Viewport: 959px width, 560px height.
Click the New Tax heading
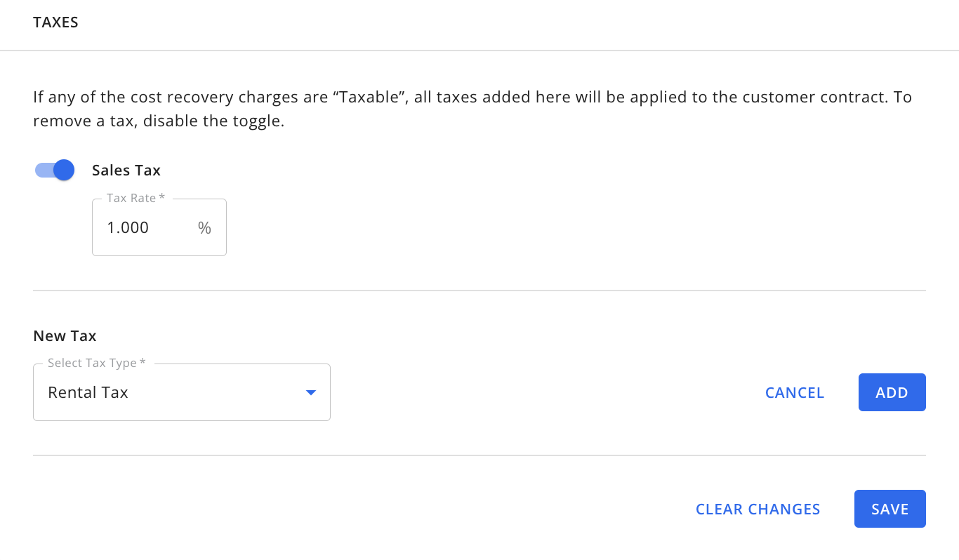pyautogui.click(x=65, y=335)
